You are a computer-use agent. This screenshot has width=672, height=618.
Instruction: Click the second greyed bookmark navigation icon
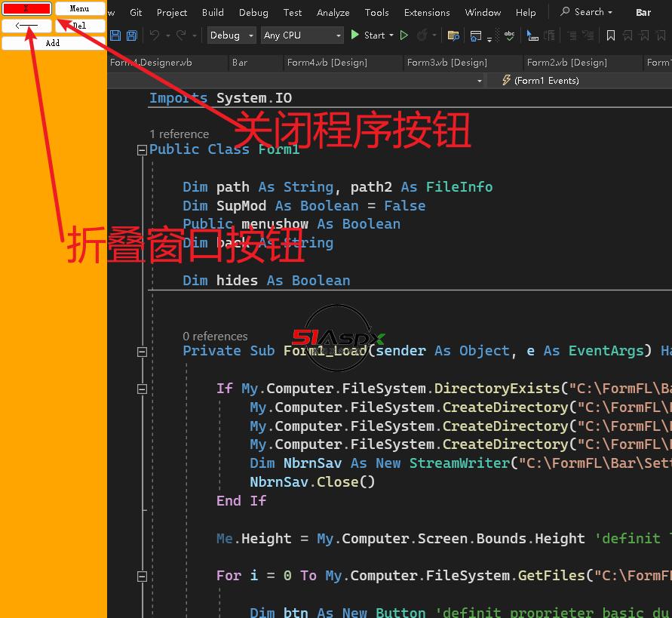[644, 35]
